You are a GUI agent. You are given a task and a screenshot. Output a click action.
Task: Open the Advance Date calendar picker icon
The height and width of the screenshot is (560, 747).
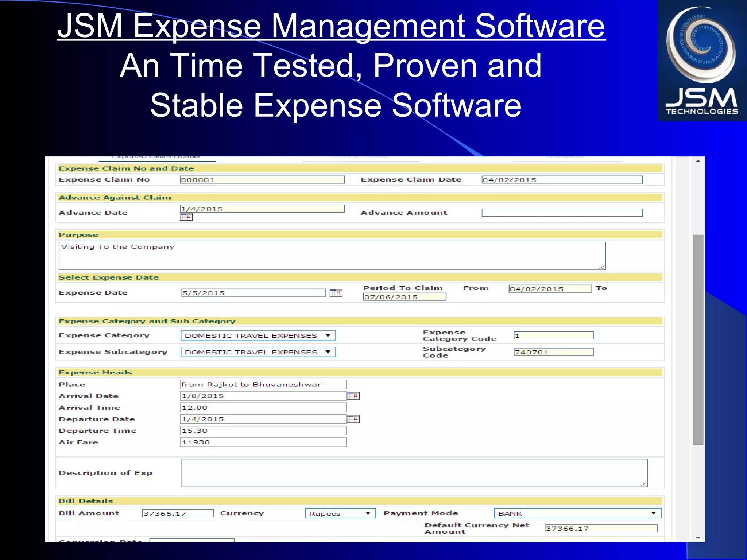[186, 217]
